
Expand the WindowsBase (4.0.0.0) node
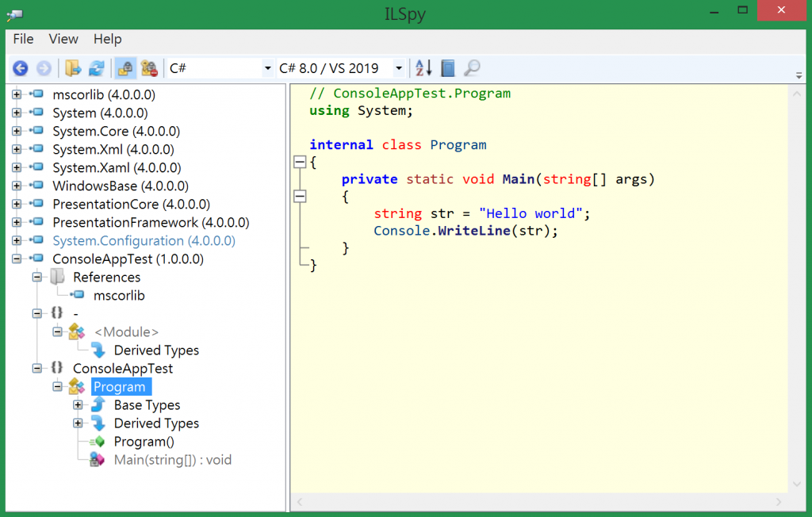[x=17, y=186]
